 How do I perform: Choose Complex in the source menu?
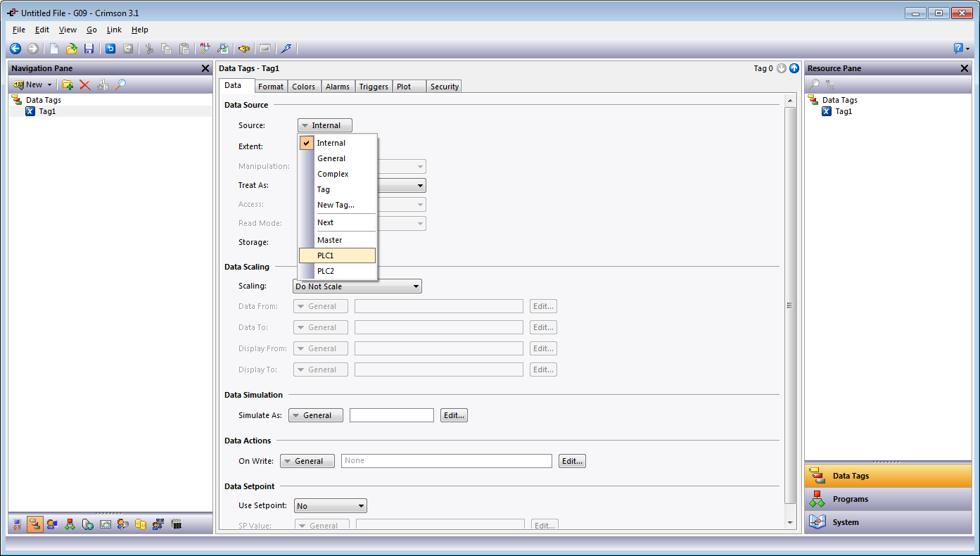click(338, 174)
